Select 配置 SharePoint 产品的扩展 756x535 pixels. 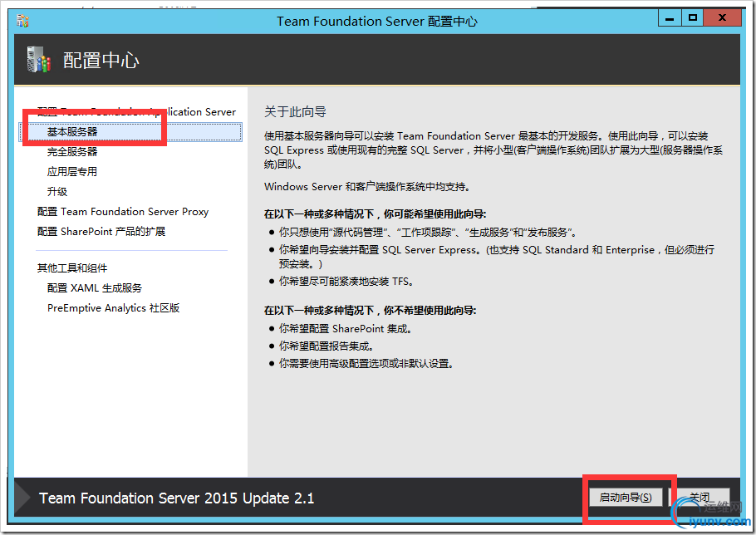(x=101, y=231)
